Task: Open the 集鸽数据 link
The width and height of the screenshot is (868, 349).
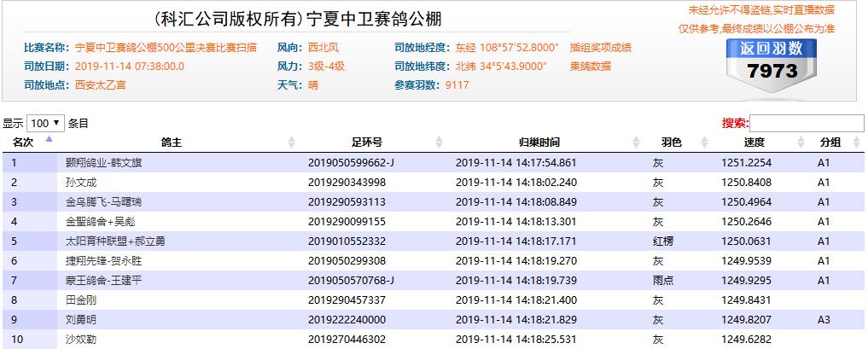Action: 590,67
